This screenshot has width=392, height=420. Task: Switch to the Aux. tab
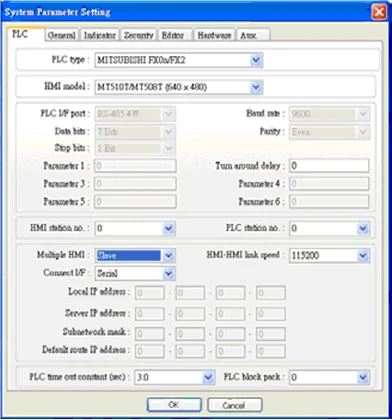(x=253, y=35)
